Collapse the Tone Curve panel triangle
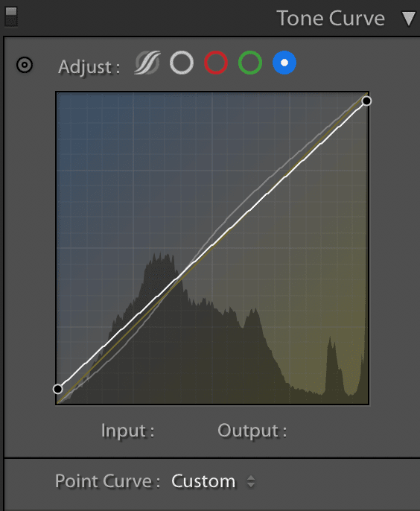 click(408, 19)
